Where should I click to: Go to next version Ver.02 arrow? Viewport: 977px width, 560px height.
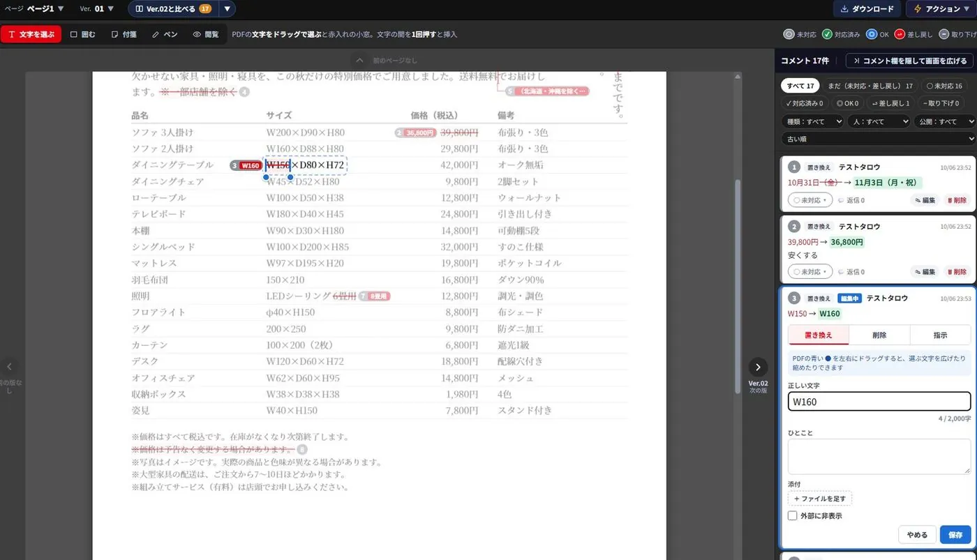click(x=758, y=367)
